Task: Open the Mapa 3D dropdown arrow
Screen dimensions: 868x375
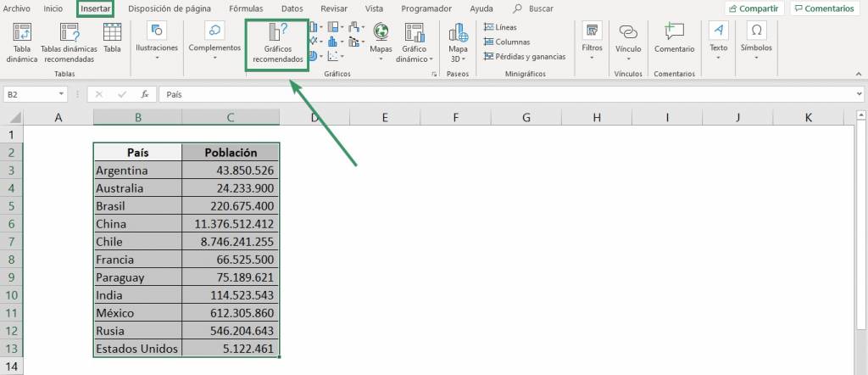Action: pos(464,59)
